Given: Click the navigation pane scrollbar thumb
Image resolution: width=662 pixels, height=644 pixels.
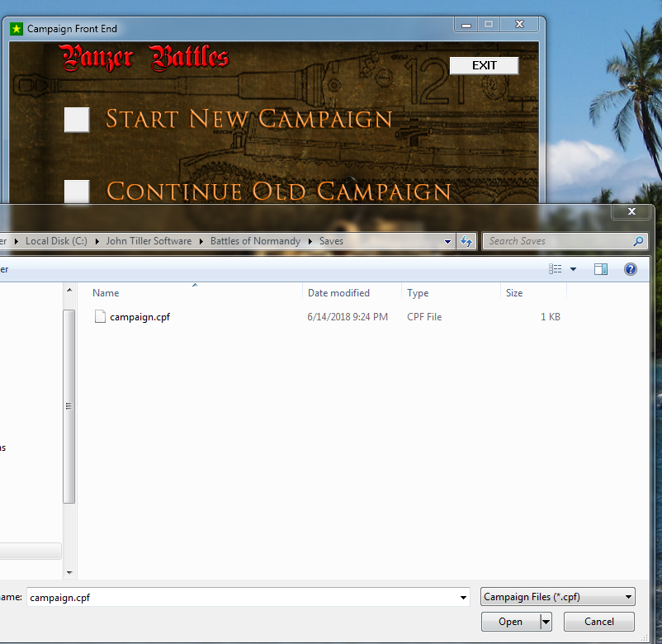Looking at the screenshot, I should (x=69, y=406).
